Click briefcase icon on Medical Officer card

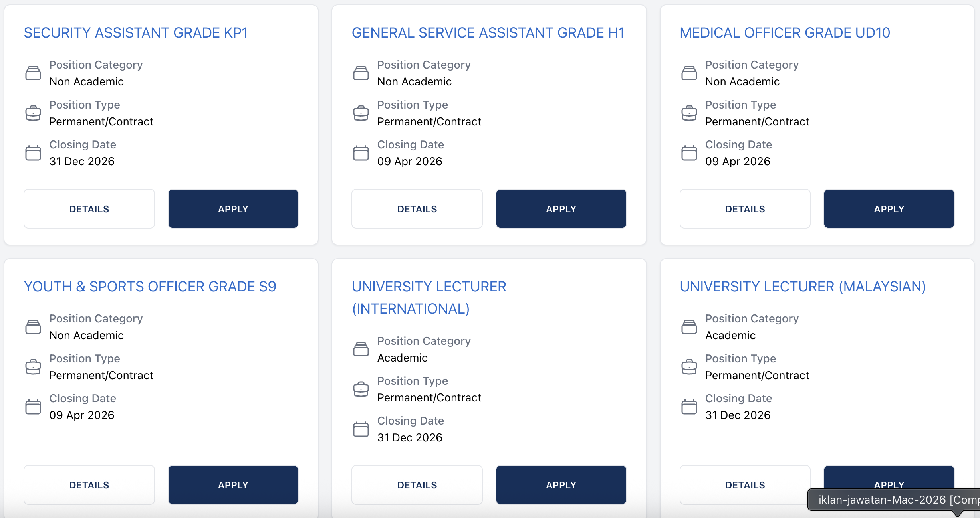coord(689,113)
